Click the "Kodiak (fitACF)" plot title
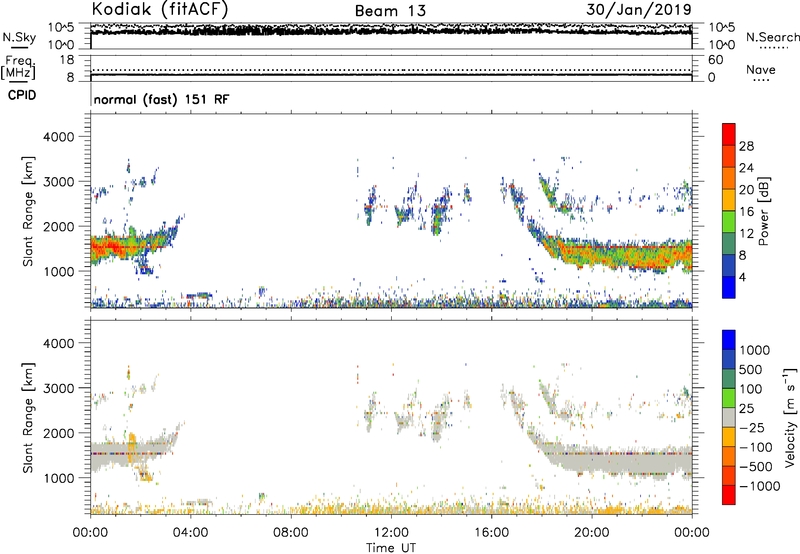 pos(160,9)
